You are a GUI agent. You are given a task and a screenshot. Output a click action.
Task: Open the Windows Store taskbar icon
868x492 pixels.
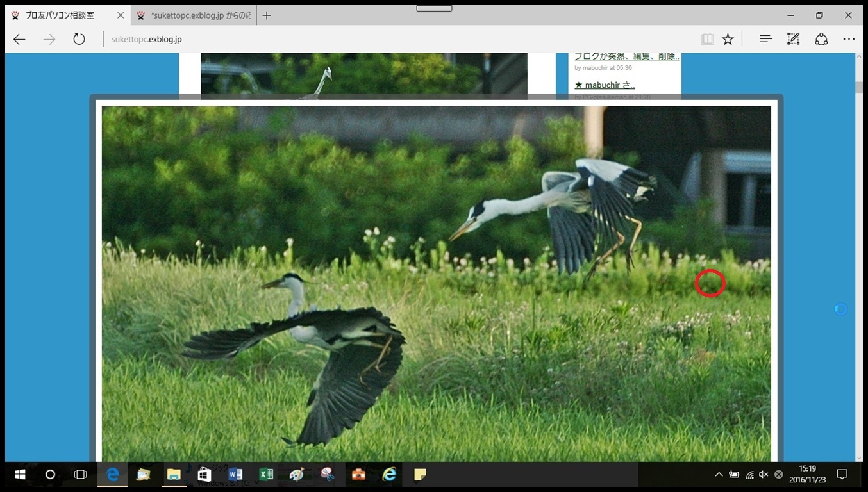204,475
